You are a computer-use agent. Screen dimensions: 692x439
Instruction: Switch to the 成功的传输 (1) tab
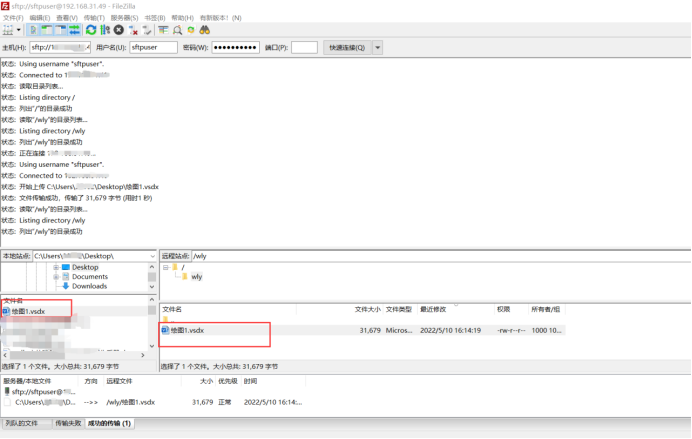click(109, 424)
